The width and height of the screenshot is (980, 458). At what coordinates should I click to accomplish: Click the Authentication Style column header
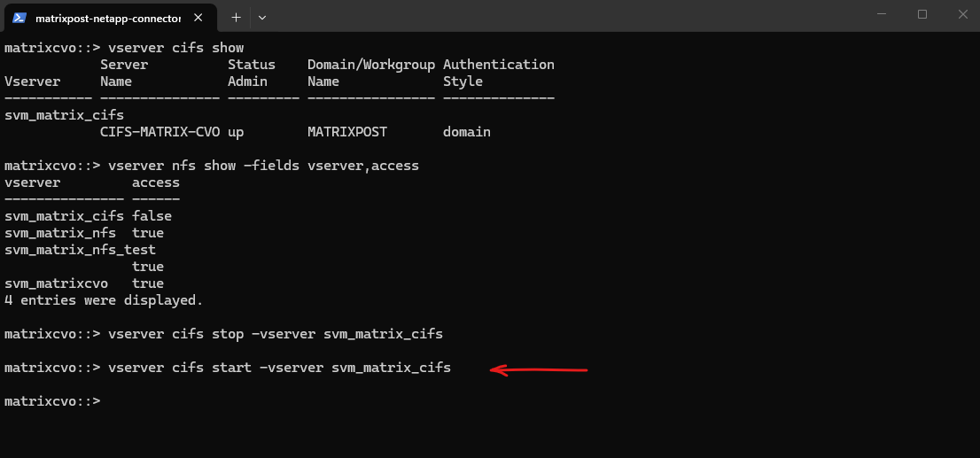point(498,73)
